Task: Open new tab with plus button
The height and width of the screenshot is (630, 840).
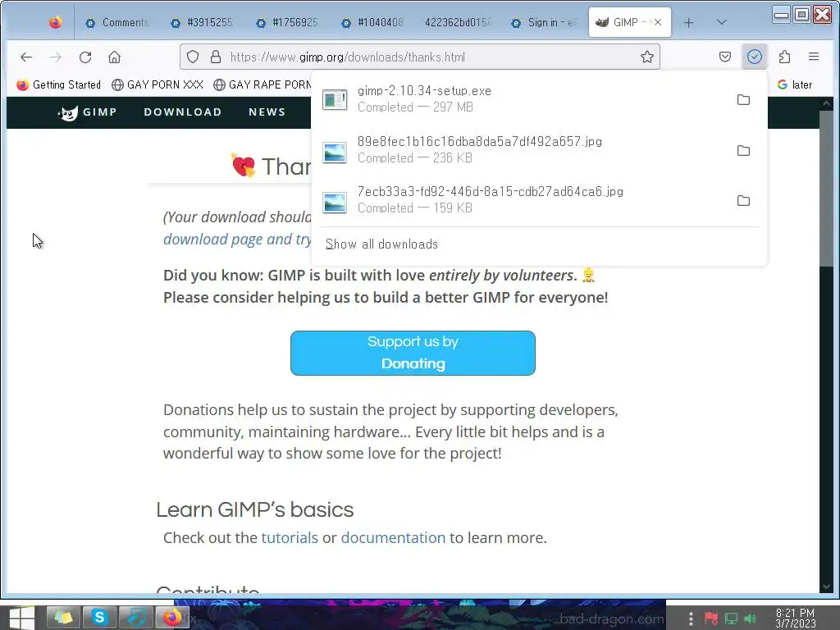Action: pos(688,22)
